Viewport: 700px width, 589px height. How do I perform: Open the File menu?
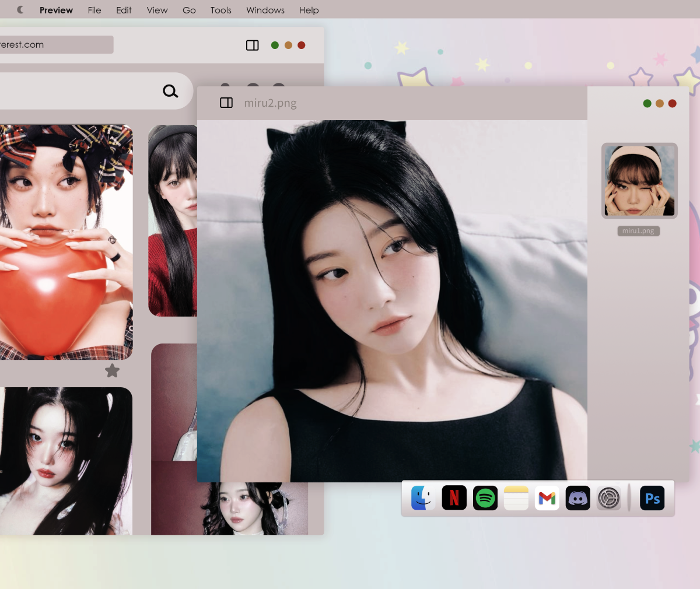pos(94,10)
